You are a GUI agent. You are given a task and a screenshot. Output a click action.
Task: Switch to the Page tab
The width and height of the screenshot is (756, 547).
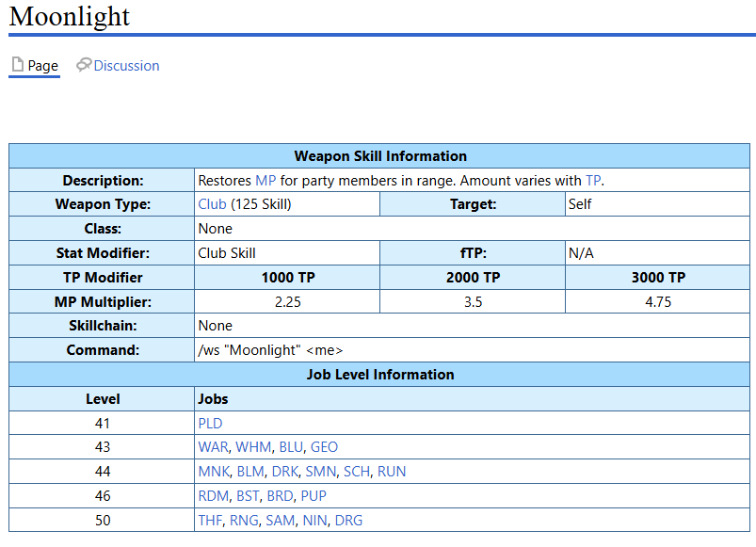[x=34, y=65]
